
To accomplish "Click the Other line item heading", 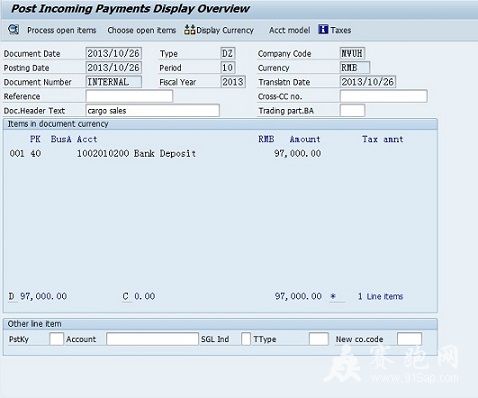I will 34,324.
